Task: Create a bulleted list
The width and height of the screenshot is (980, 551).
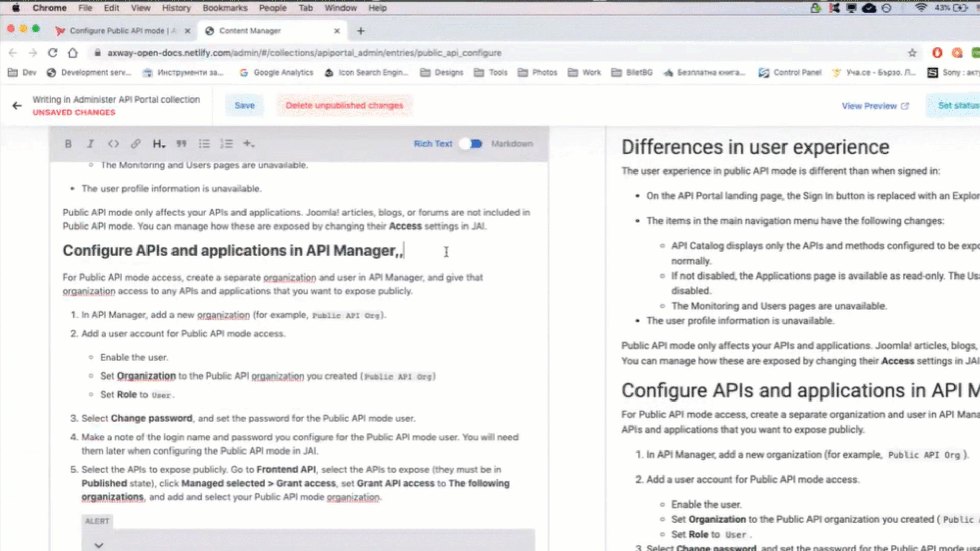Action: pos(204,144)
